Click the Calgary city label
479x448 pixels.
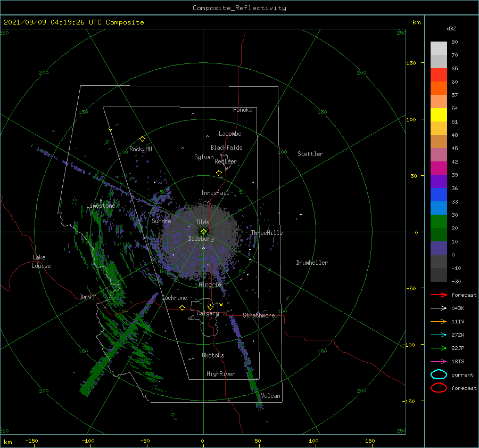coord(208,313)
